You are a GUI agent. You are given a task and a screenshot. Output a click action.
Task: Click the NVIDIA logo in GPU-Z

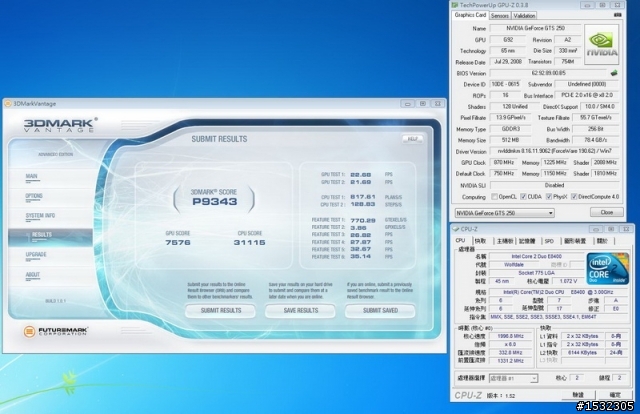pos(602,45)
